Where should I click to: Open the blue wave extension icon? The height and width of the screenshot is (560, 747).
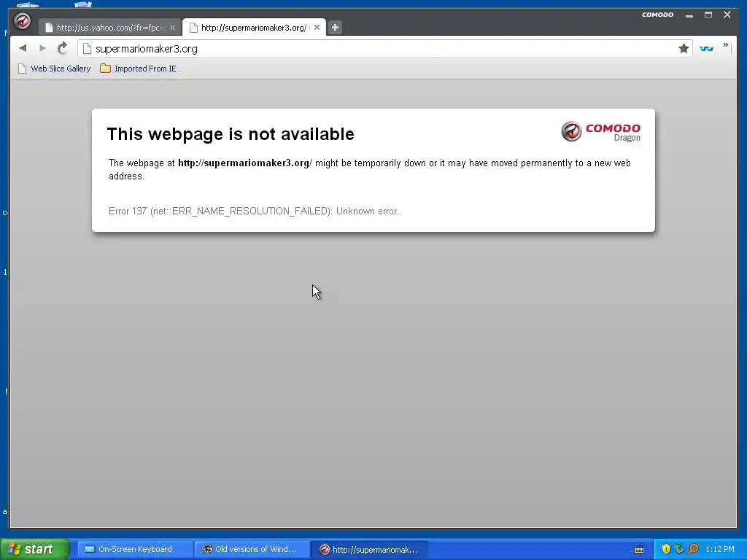(706, 48)
